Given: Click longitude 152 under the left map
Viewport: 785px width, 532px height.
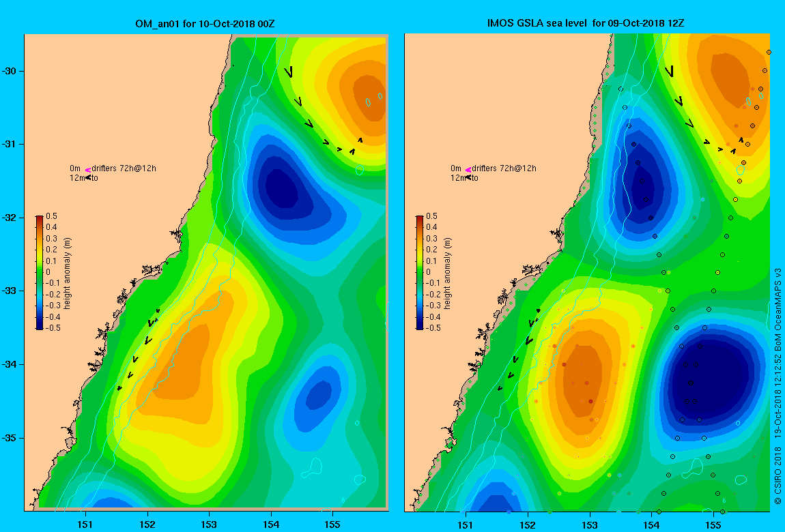Looking at the screenshot, I should click(147, 524).
